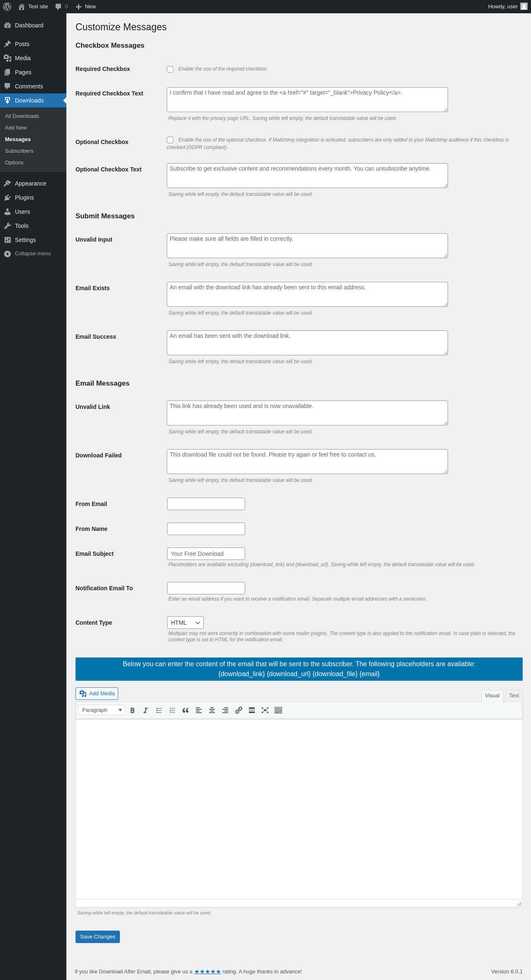Insert a bulleted list
The image size is (531, 980).
[x=159, y=710]
